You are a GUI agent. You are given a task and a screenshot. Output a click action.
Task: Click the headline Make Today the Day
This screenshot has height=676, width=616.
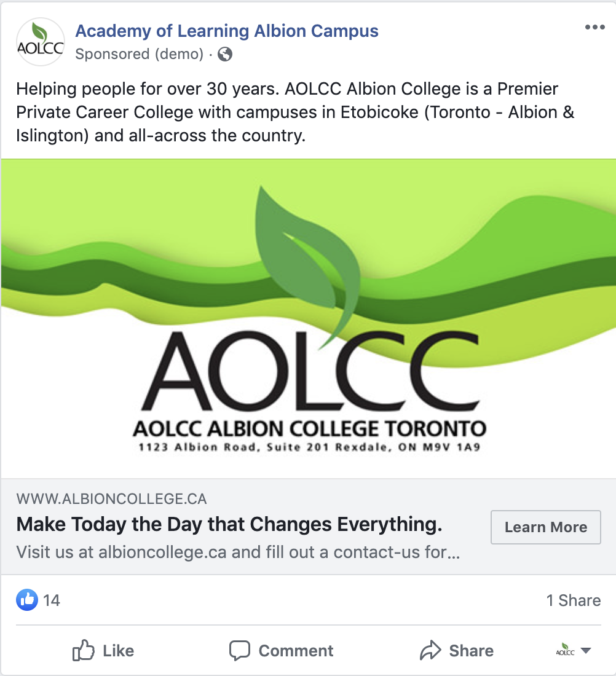point(229,525)
